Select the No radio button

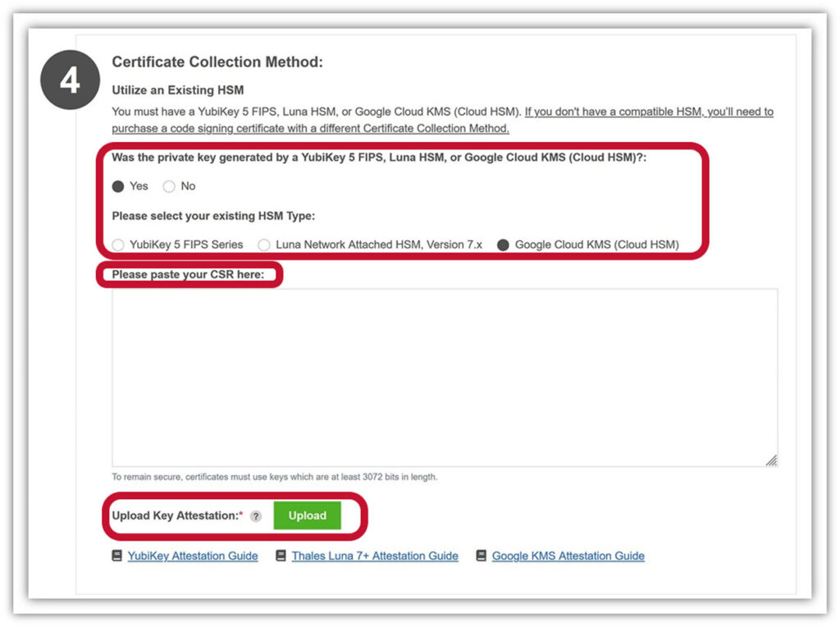pyautogui.click(x=169, y=186)
